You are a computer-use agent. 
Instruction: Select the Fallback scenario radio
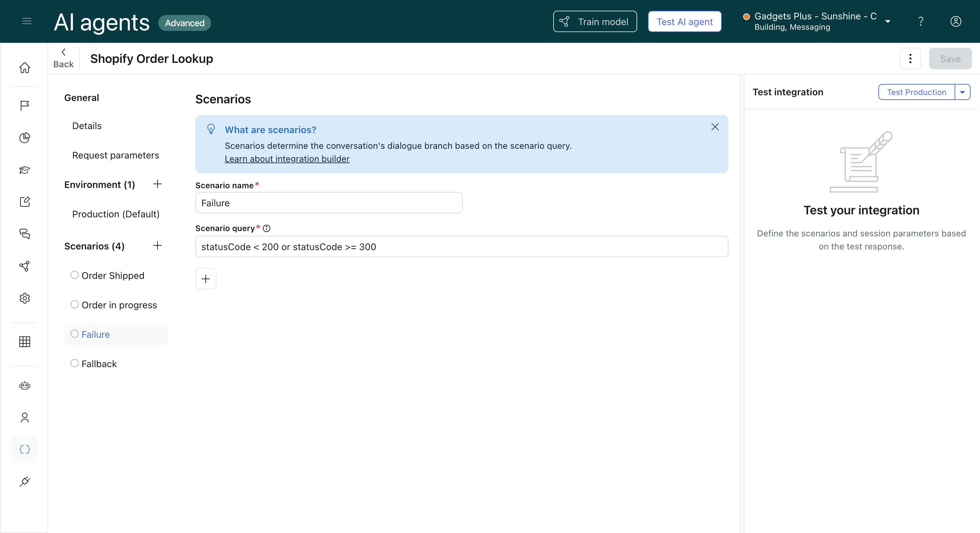(75, 363)
